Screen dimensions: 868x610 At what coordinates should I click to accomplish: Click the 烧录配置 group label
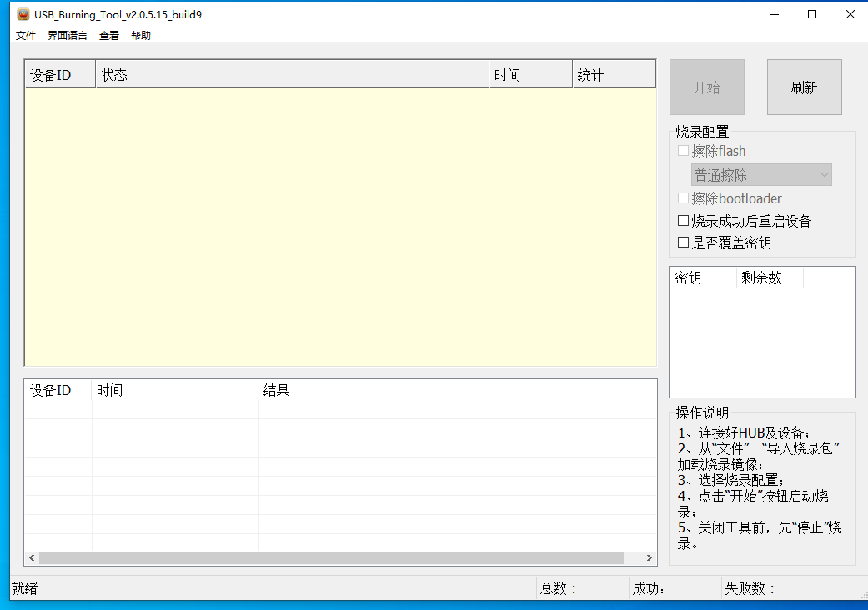[702, 132]
